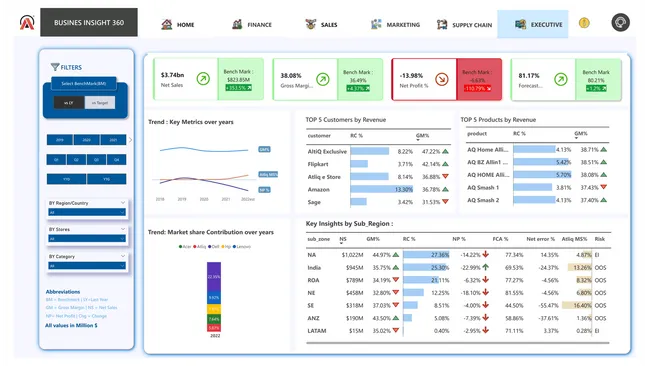Click the Q3 quarter button
The image size is (650, 366).
click(96, 160)
